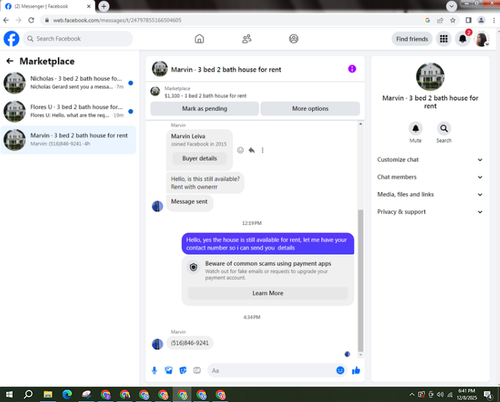The width and height of the screenshot is (500, 402).
Task: Open the Friends icon in top navigation
Action: pos(247,39)
